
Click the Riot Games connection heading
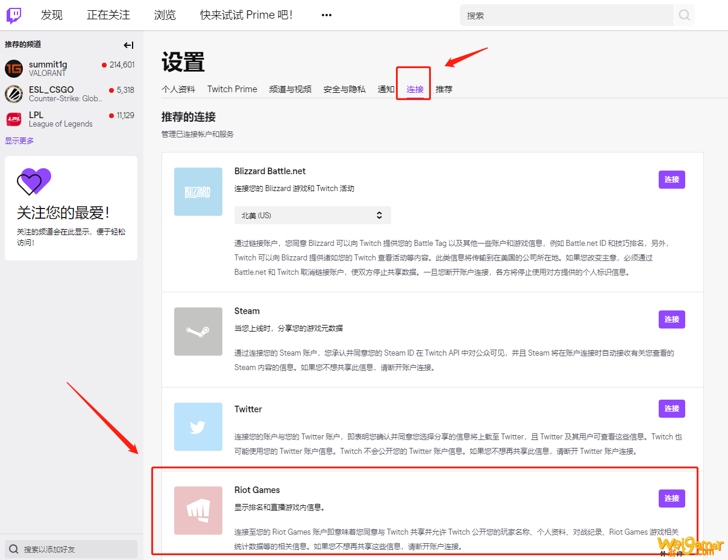click(257, 490)
